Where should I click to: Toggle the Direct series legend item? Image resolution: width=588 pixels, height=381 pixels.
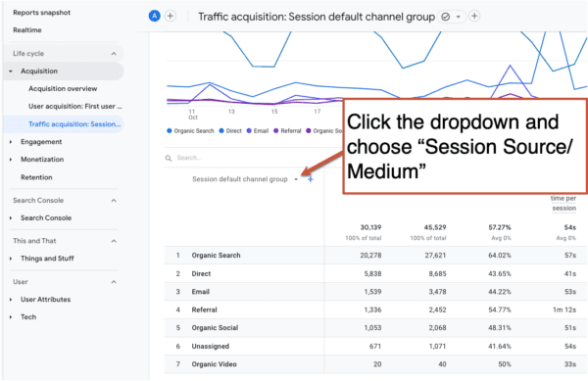[x=230, y=130]
